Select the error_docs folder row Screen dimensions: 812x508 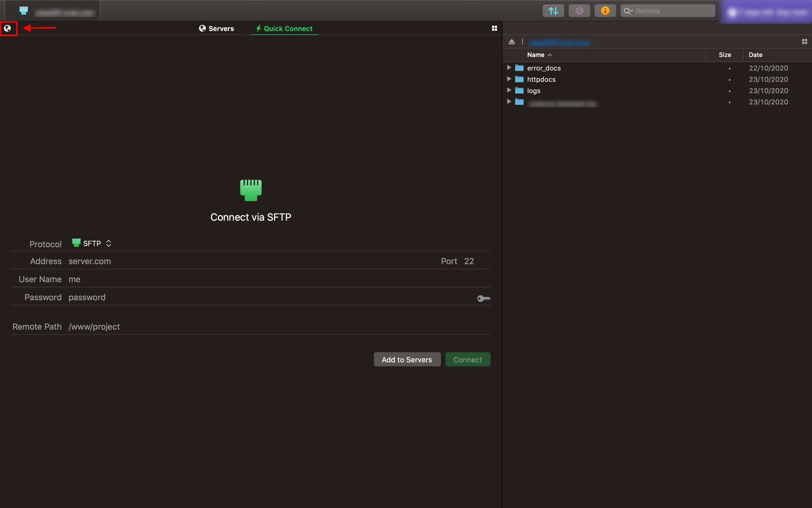point(657,68)
